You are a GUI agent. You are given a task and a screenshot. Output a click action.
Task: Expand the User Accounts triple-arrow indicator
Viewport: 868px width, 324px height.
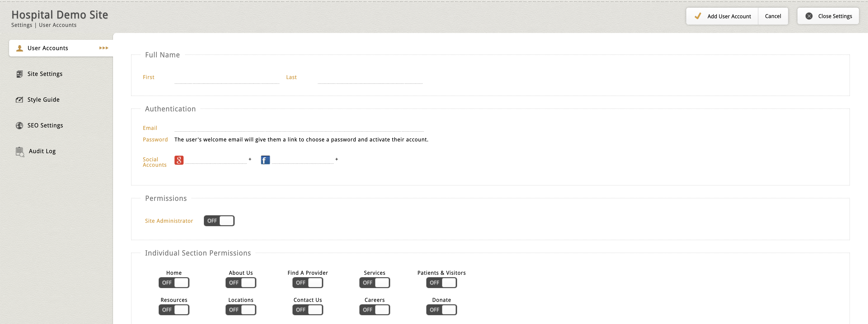[x=104, y=48]
